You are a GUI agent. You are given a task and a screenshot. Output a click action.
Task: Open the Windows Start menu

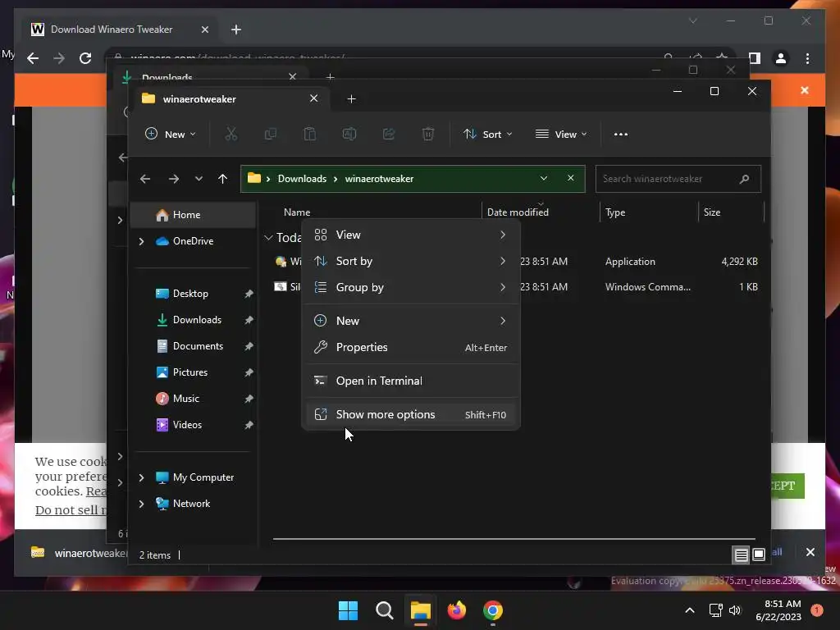[x=348, y=610]
